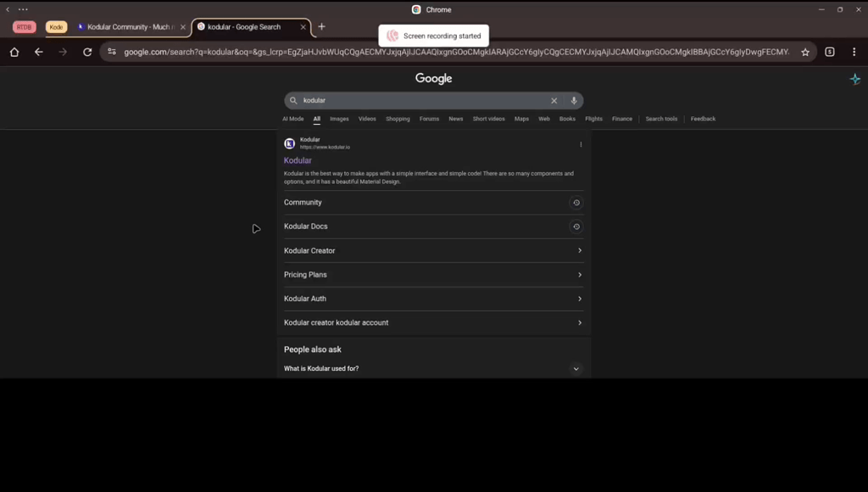The width and height of the screenshot is (868, 492).
Task: Click 'Screen recording started' notification
Action: click(433, 36)
